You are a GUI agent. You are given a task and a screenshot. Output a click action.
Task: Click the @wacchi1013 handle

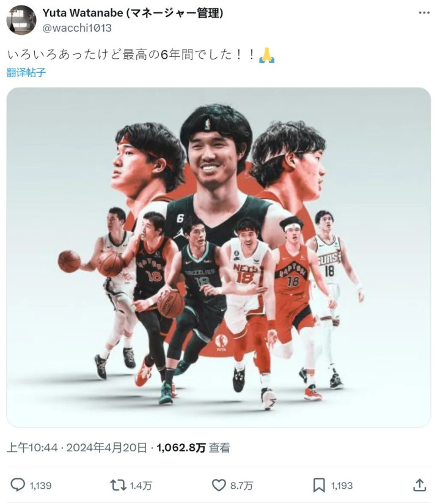(x=77, y=28)
